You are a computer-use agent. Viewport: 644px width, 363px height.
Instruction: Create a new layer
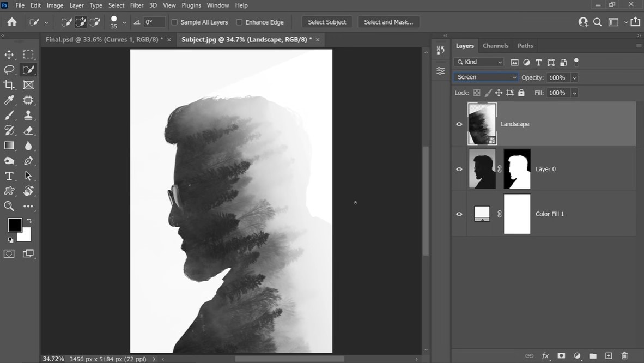click(609, 355)
